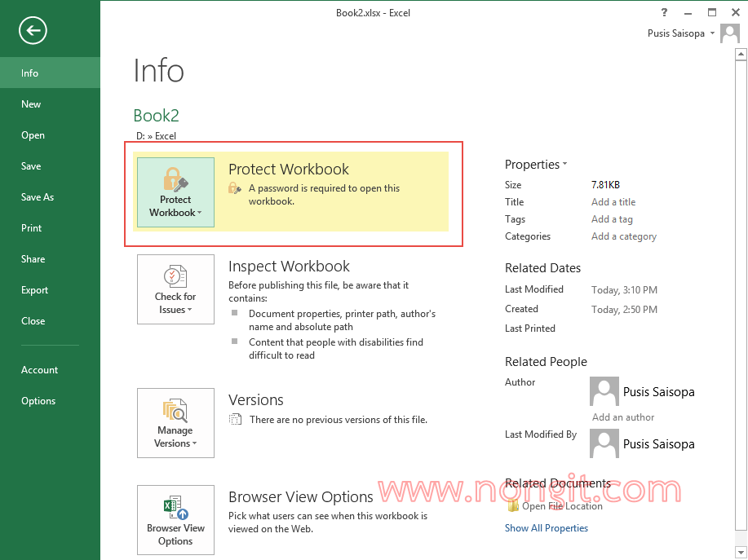This screenshot has width=748, height=560.
Task: Expand the Properties dropdown header
Action: [x=536, y=165]
